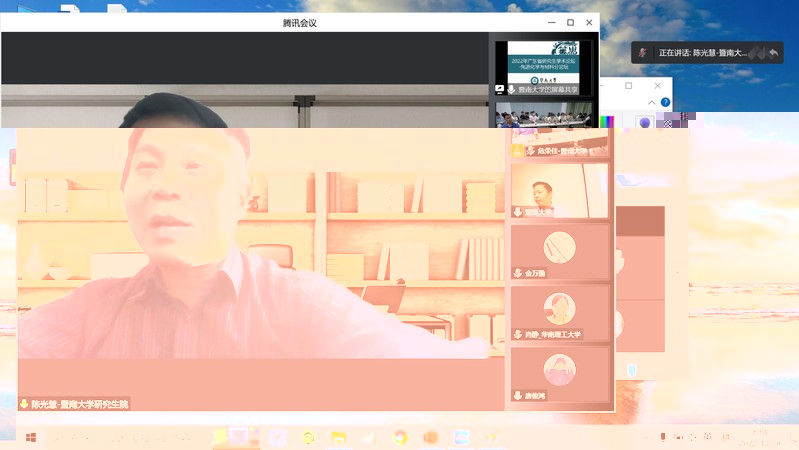This screenshot has height=450, width=799.
Task: Click the microphone icon on 肖静_华南理工大学 tile
Action: click(x=517, y=333)
